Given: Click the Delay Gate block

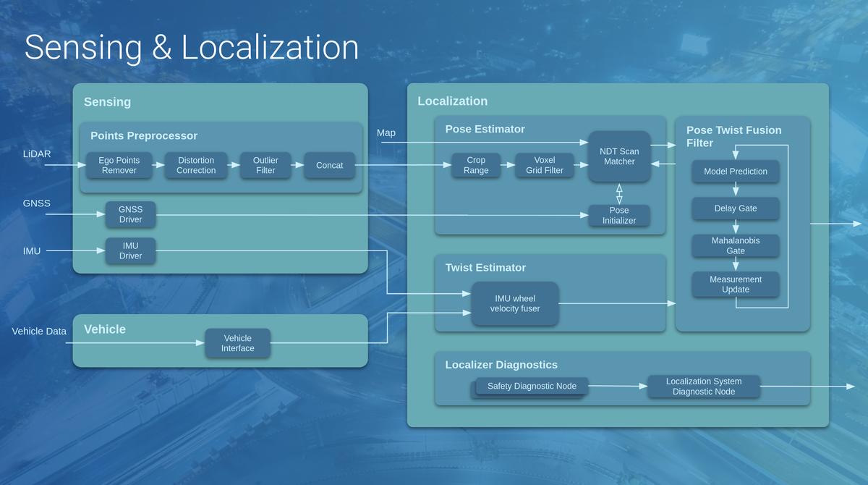Looking at the screenshot, I should coord(736,208).
